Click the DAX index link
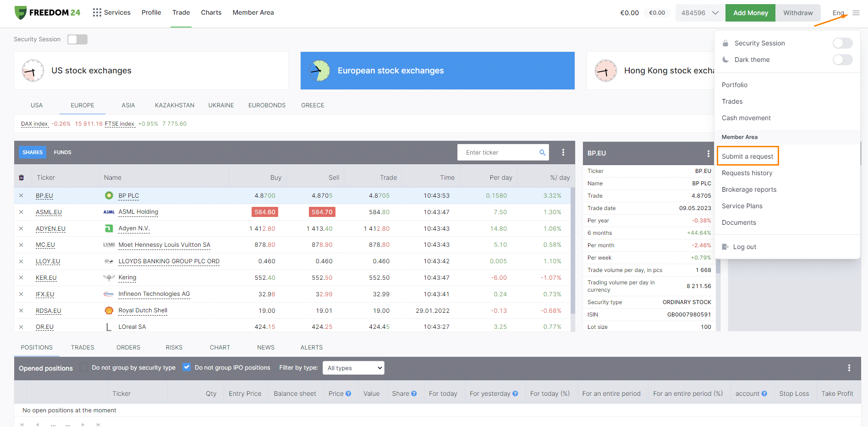 [34, 124]
